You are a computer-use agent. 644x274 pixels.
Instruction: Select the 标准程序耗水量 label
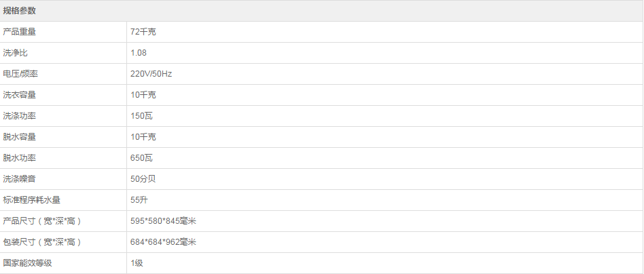[x=32, y=200]
